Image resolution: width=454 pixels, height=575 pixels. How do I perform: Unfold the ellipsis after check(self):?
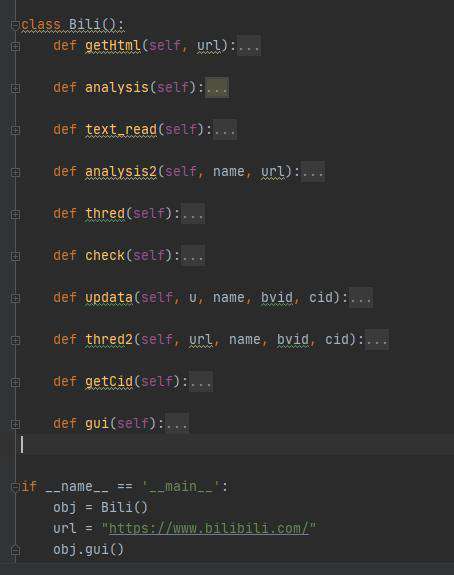pyautogui.click(x=193, y=255)
